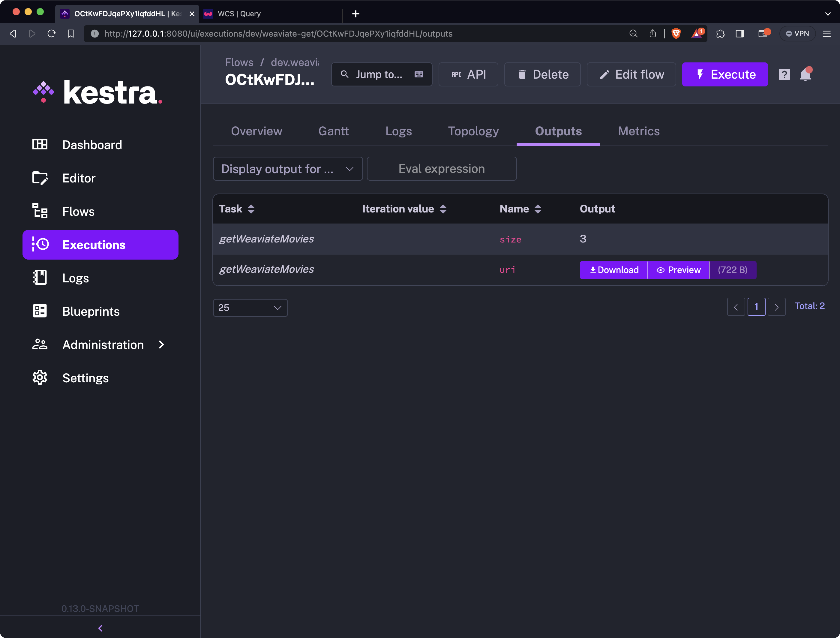
Task: Open Blueprints from the sidebar
Action: tap(91, 311)
